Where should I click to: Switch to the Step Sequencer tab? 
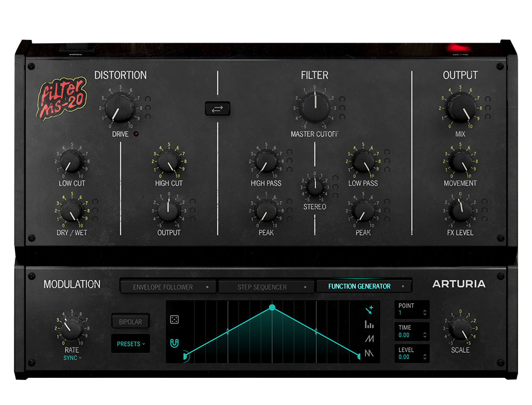pos(266,287)
